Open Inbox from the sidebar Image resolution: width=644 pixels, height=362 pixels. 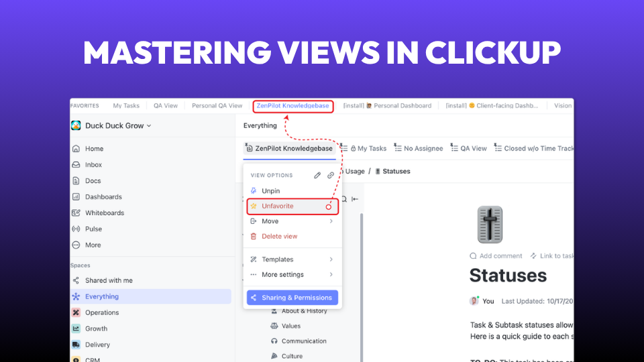click(x=93, y=165)
